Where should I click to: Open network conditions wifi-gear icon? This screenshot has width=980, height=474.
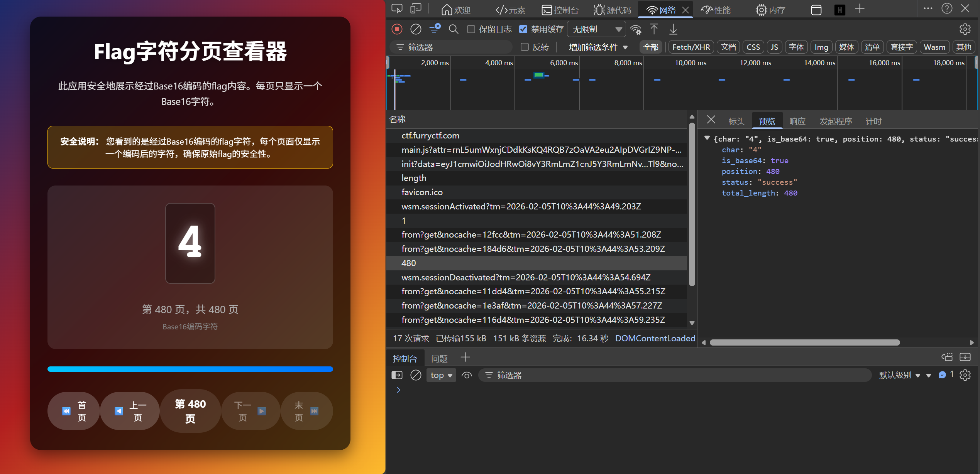point(635,29)
